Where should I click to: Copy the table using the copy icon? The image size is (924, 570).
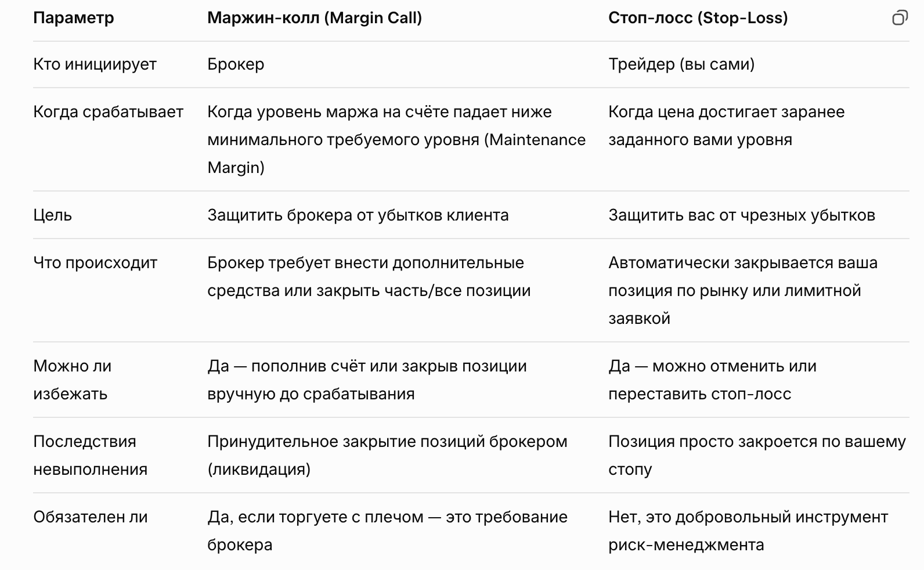click(x=899, y=18)
